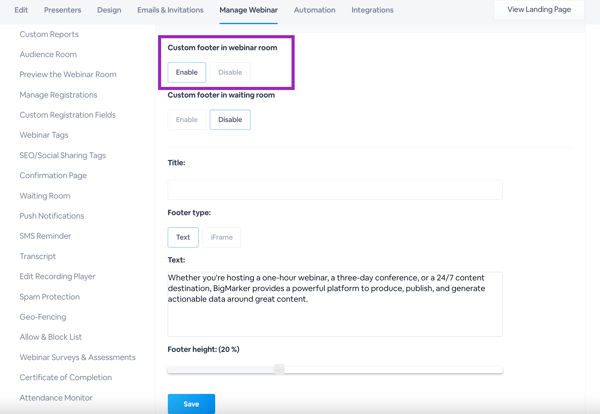
Task: Go to the Automation tab
Action: [315, 10]
